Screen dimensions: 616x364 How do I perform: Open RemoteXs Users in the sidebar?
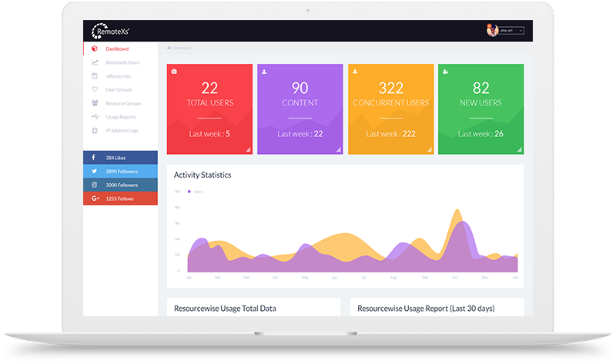tap(122, 62)
